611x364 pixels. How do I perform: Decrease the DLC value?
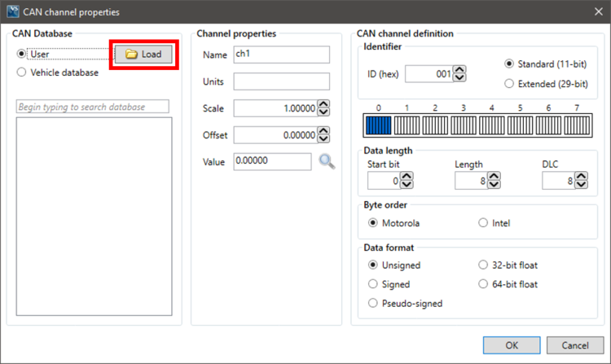[x=582, y=185]
